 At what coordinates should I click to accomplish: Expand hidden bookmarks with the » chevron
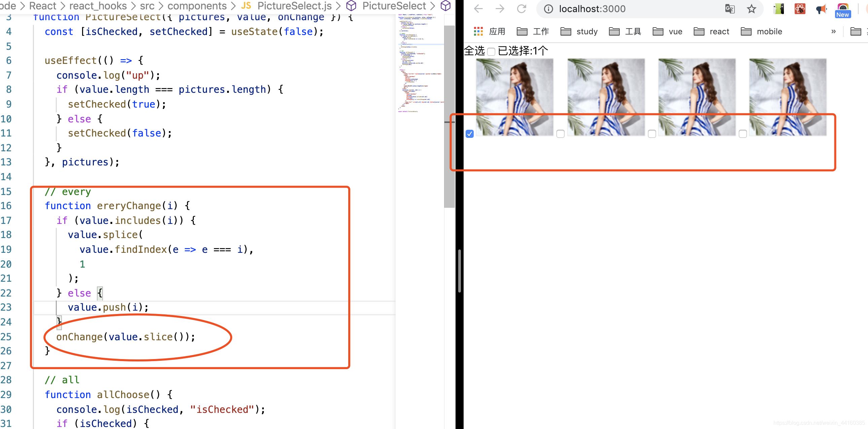tap(833, 31)
